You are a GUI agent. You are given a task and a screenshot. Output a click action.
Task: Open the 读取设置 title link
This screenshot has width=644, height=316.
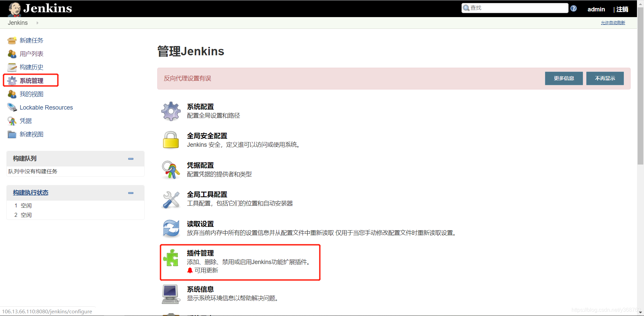click(x=200, y=224)
